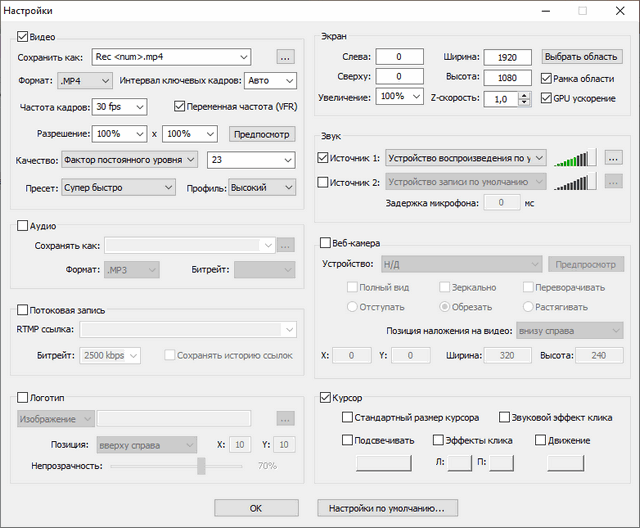Check Стандартный размер курсора
Image resolution: width=640 pixels, height=528 pixels.
[347, 417]
